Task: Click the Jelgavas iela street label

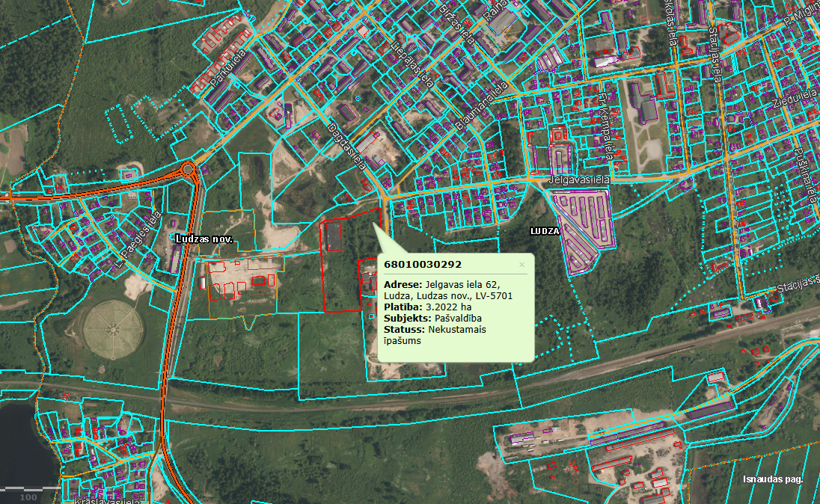Action: pyautogui.click(x=580, y=180)
